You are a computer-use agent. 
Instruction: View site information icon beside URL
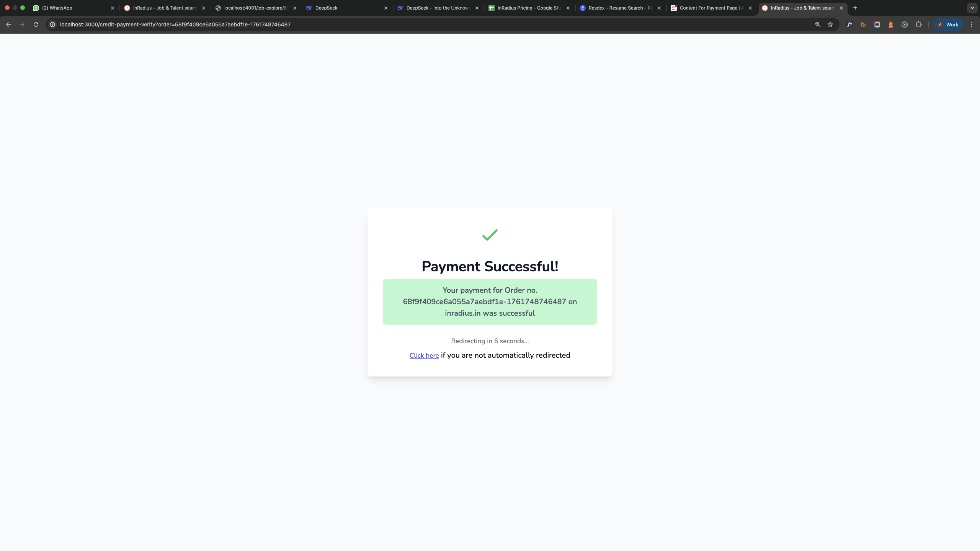pyautogui.click(x=52, y=24)
